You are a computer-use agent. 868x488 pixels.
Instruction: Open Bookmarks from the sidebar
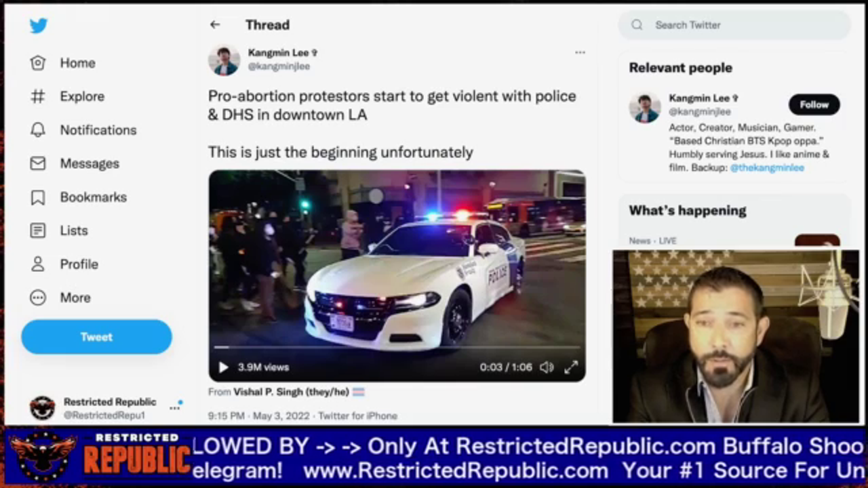click(79, 197)
